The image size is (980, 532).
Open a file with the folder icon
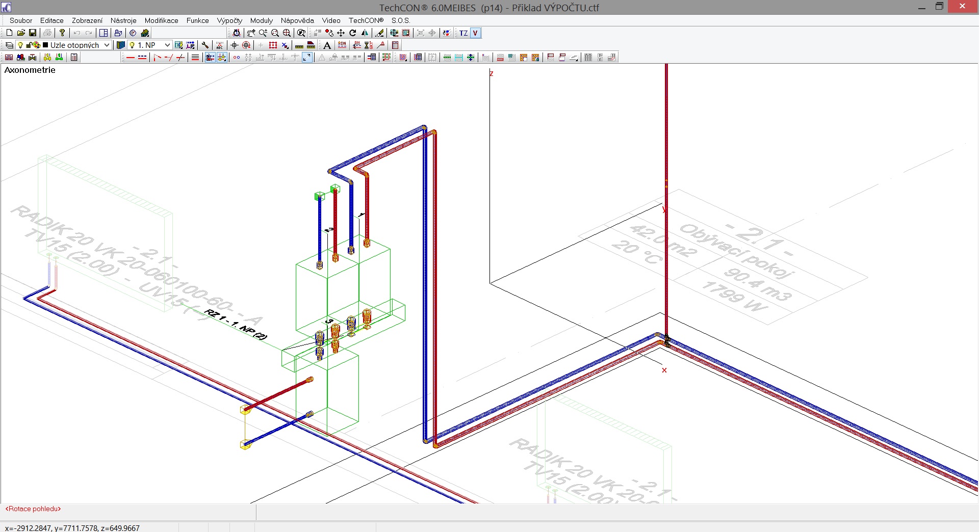click(x=21, y=33)
